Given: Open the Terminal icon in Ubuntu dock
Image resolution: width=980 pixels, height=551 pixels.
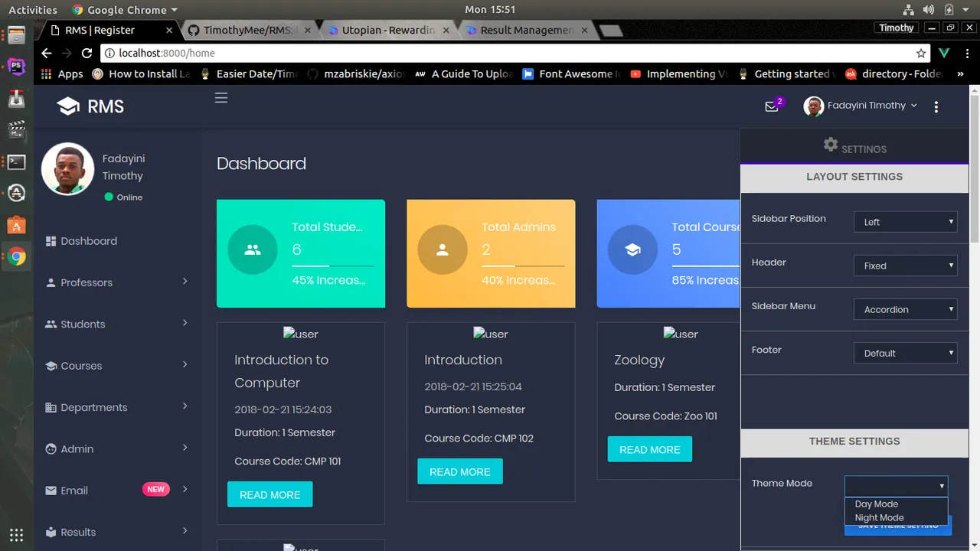Looking at the screenshot, I should 17,162.
